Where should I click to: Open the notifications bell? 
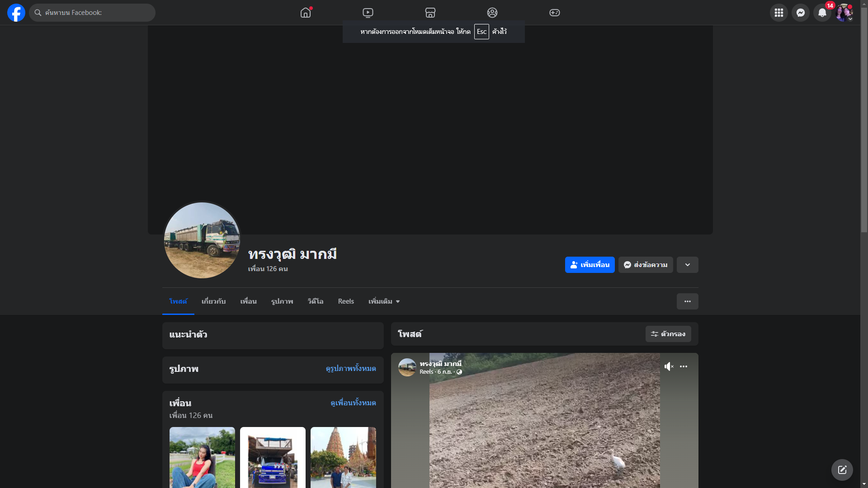(822, 13)
